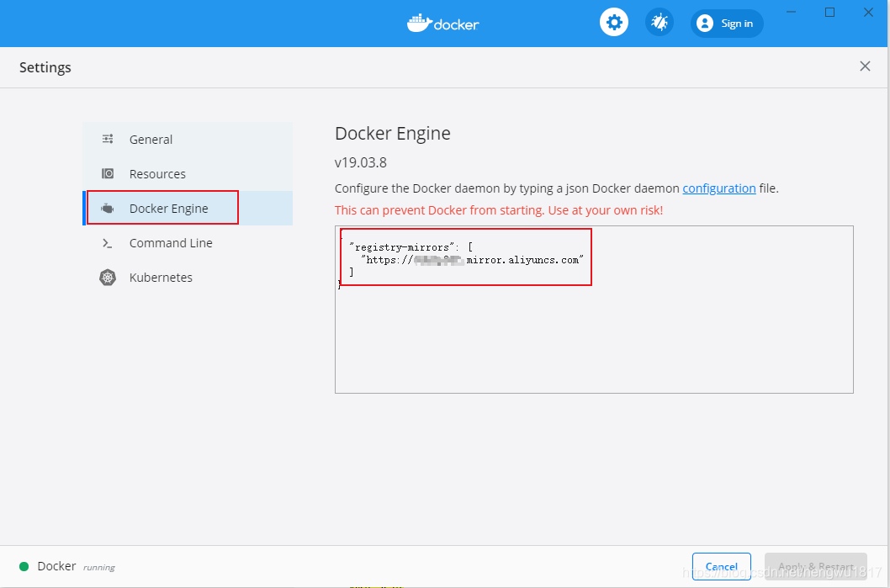
Task: Close the Settings panel with X
Action: click(865, 66)
